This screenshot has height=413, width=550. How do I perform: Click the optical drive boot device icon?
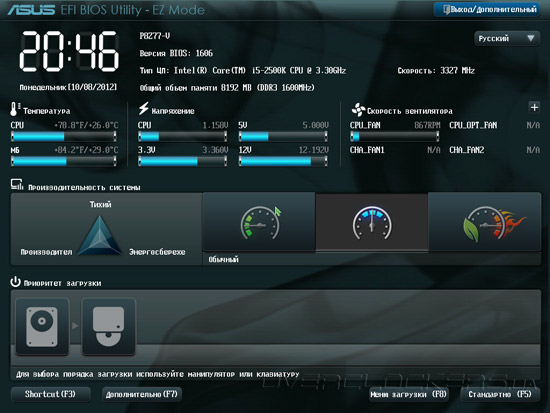[108, 326]
